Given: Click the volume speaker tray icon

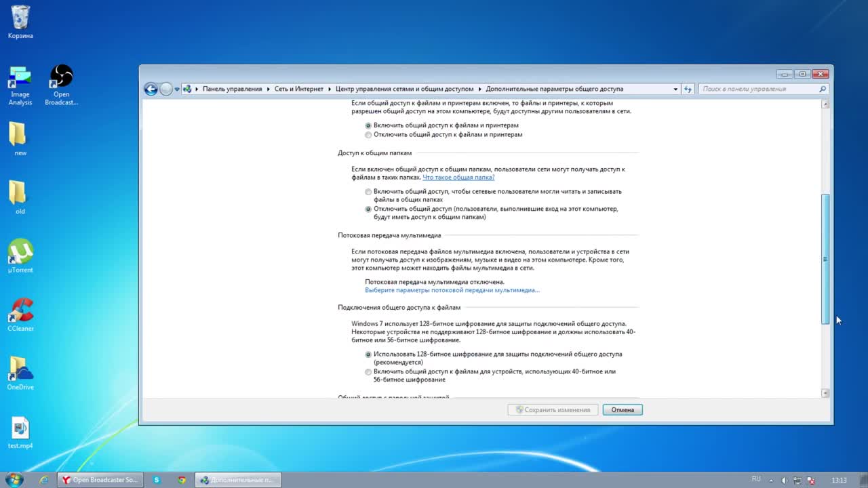Looking at the screenshot, I should [785, 481].
